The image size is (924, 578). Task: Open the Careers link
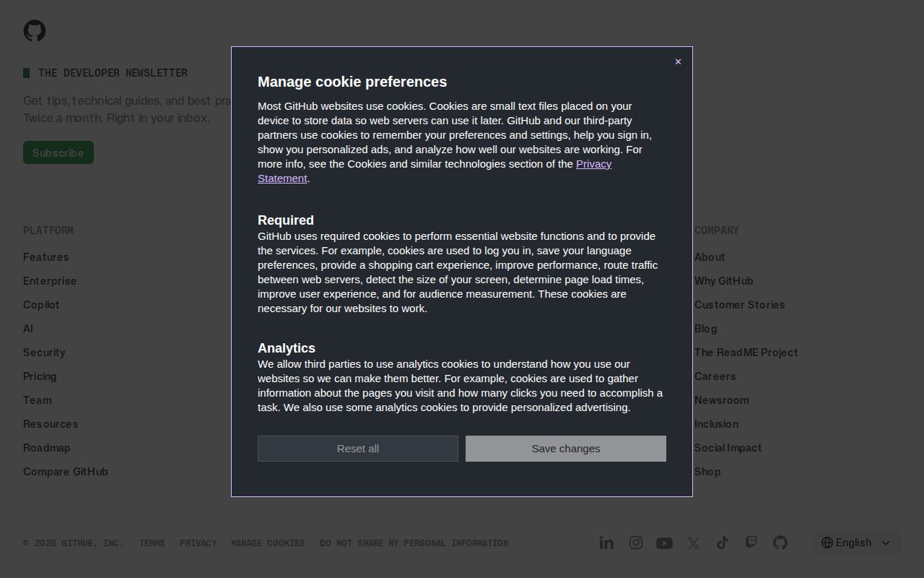coord(715,376)
